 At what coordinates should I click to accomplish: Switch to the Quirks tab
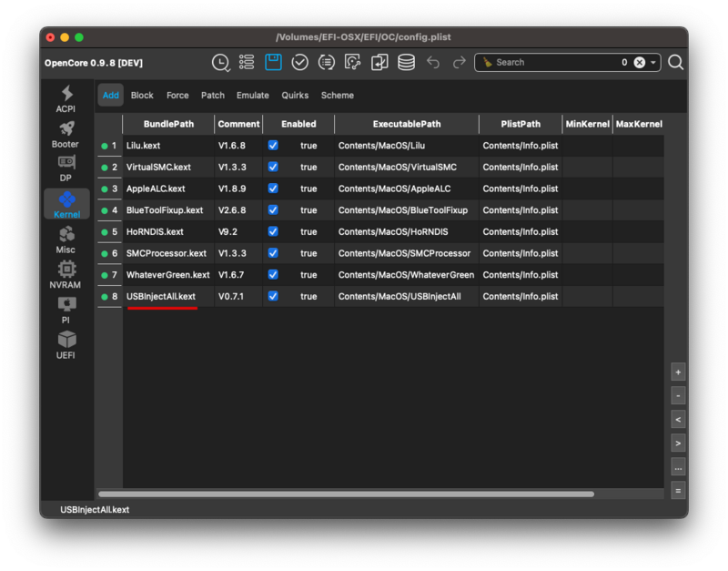pos(295,96)
